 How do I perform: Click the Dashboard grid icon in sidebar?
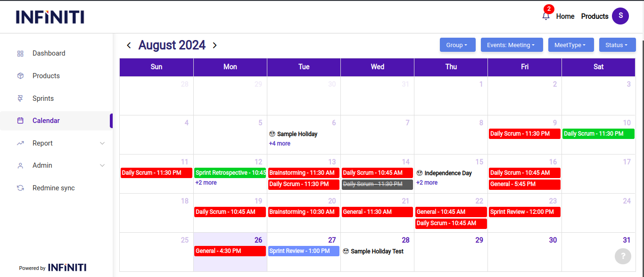(20, 54)
